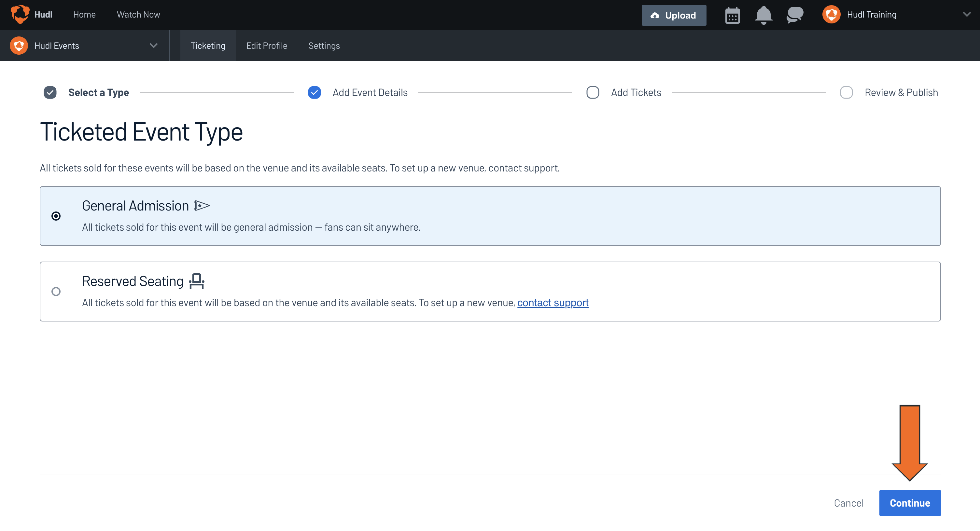The height and width of the screenshot is (531, 980).
Task: Click the General Admission pennant icon
Action: tap(202, 206)
